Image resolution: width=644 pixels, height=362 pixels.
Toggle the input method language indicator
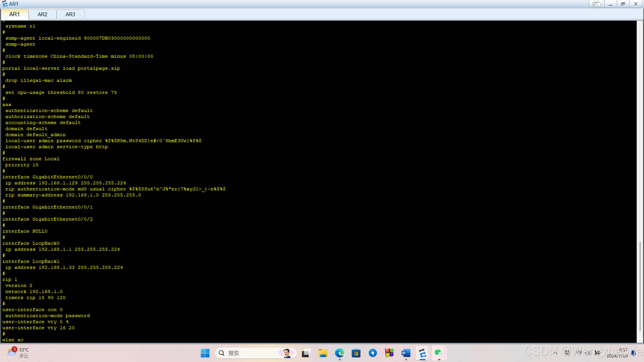(x=567, y=353)
